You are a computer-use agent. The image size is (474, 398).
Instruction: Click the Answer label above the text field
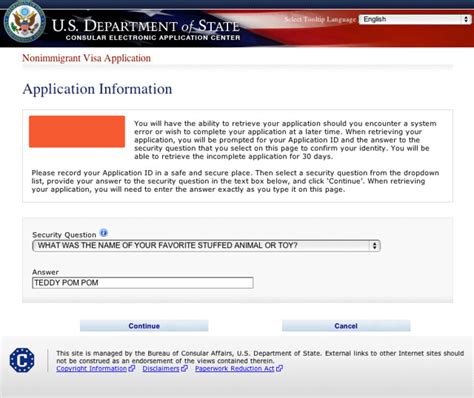coord(45,272)
